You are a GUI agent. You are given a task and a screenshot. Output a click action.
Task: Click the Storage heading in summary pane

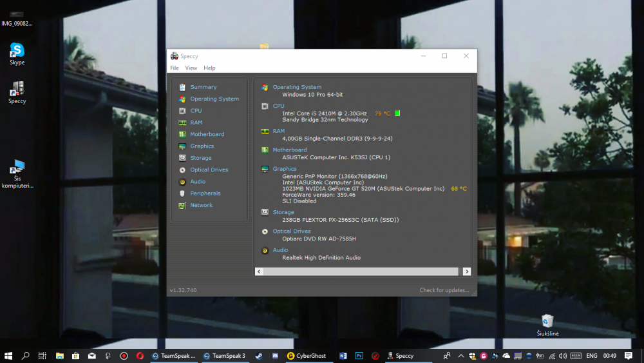point(283,213)
